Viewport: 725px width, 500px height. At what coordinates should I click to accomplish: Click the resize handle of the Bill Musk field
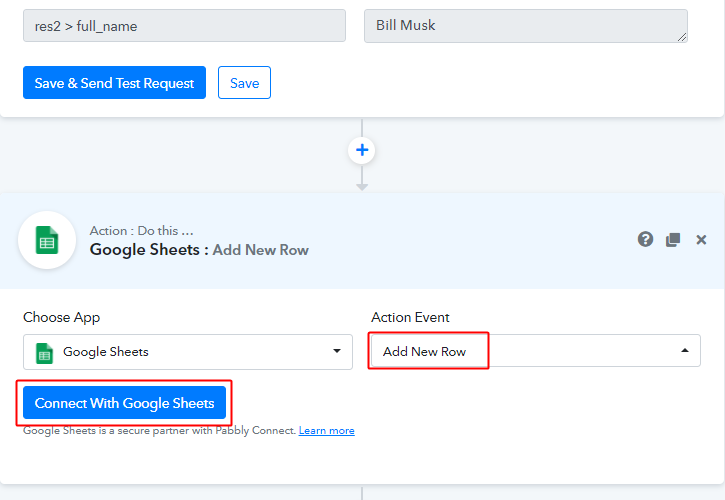(x=682, y=37)
